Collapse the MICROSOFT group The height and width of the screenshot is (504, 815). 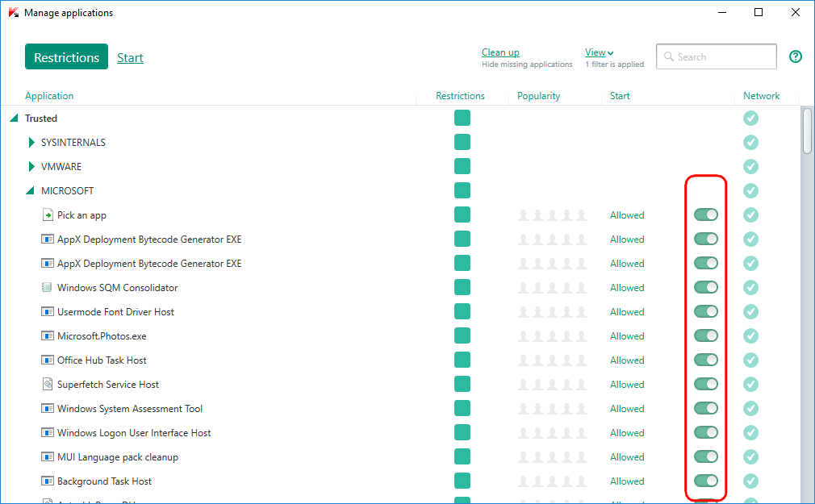pos(30,190)
